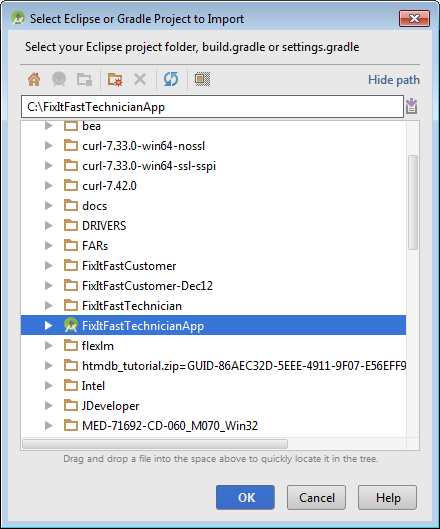Select the FixItFastTechnician folder name

pos(132,306)
